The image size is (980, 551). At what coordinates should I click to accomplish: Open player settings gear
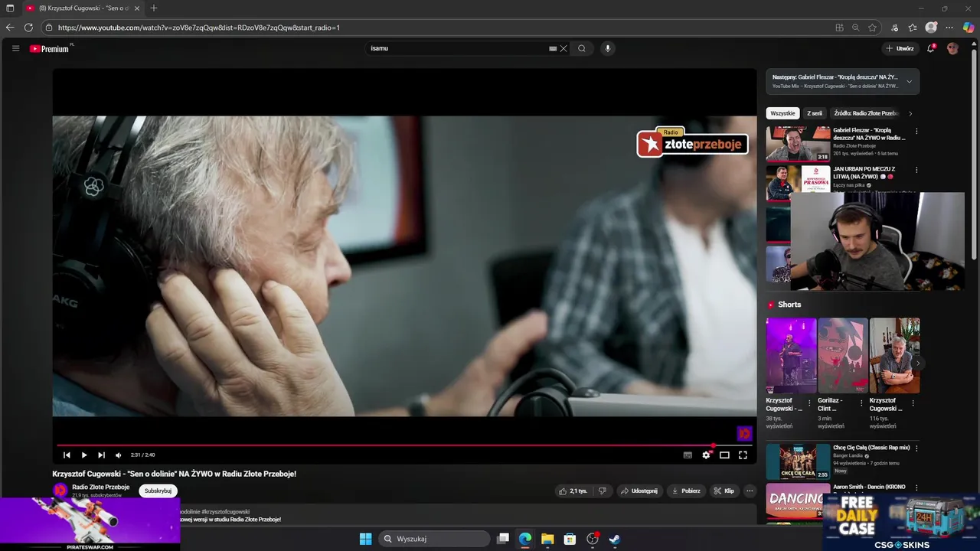tap(706, 455)
